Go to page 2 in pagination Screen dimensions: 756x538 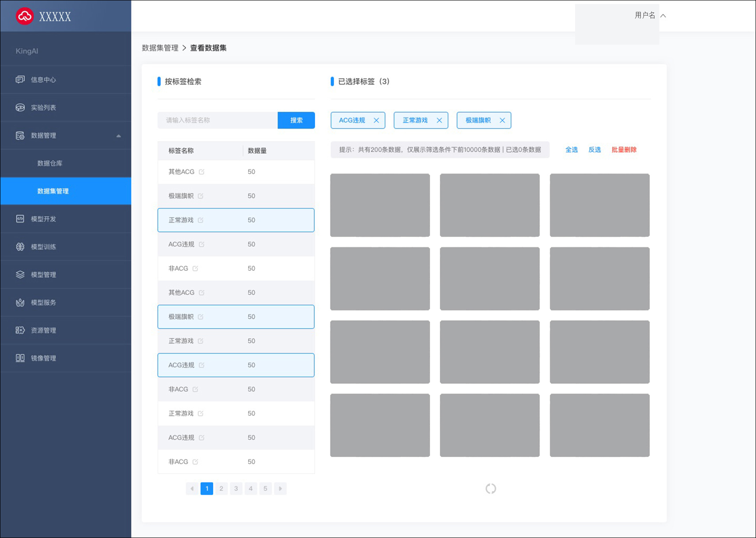(x=222, y=489)
